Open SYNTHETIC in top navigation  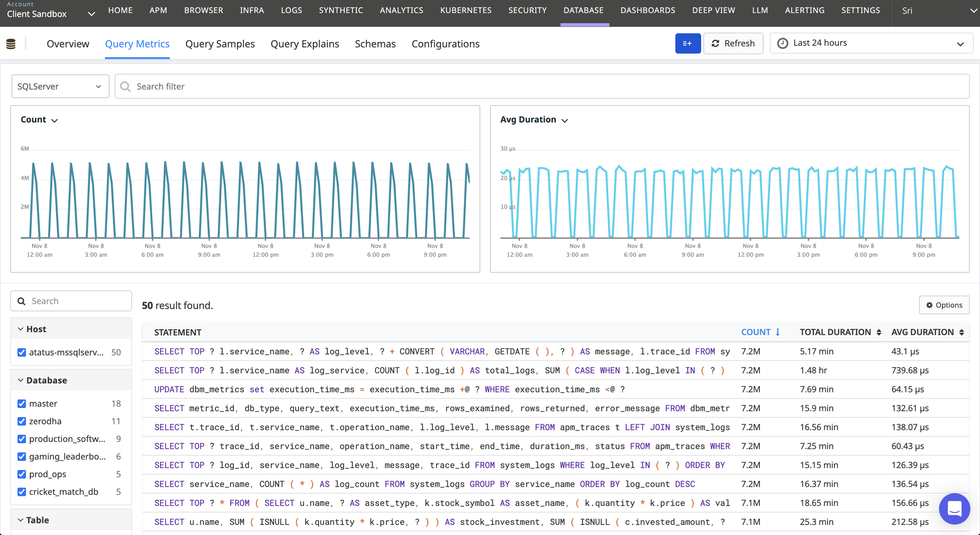pyautogui.click(x=341, y=10)
